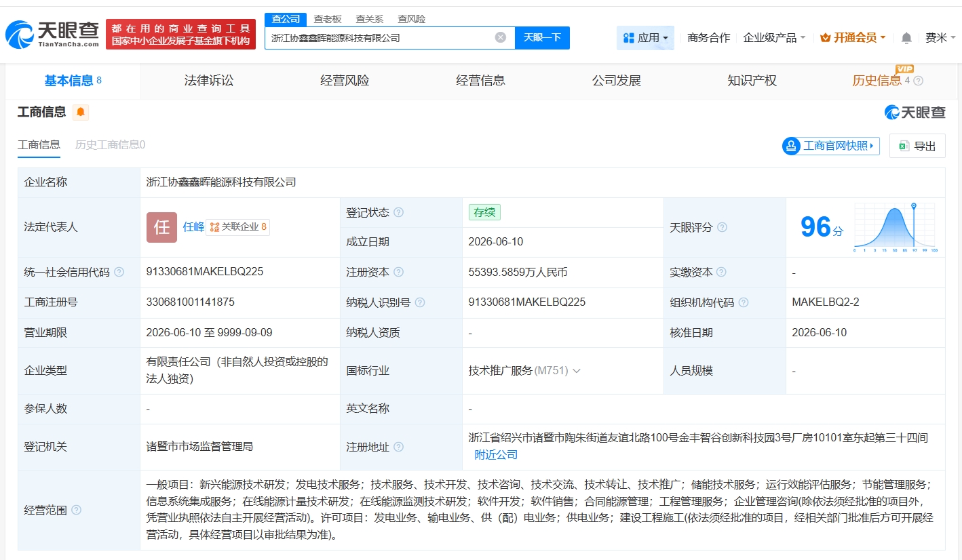The image size is (962, 560).
Task: Open the 基本信息 tab
Action: (x=73, y=81)
